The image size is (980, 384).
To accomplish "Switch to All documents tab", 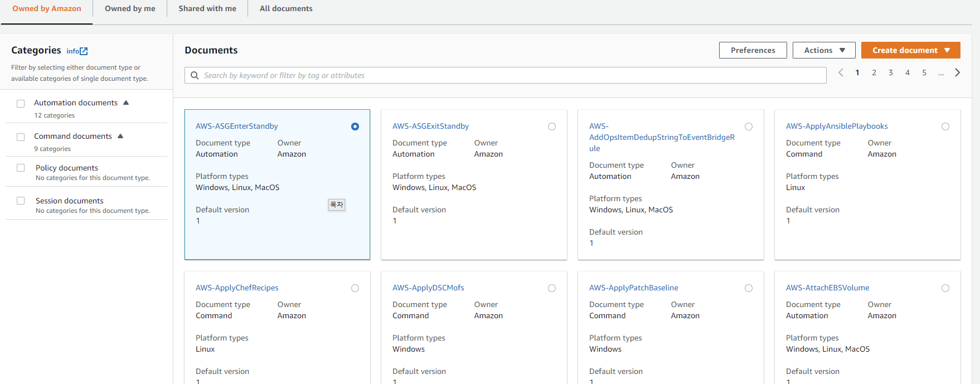I will (286, 9).
